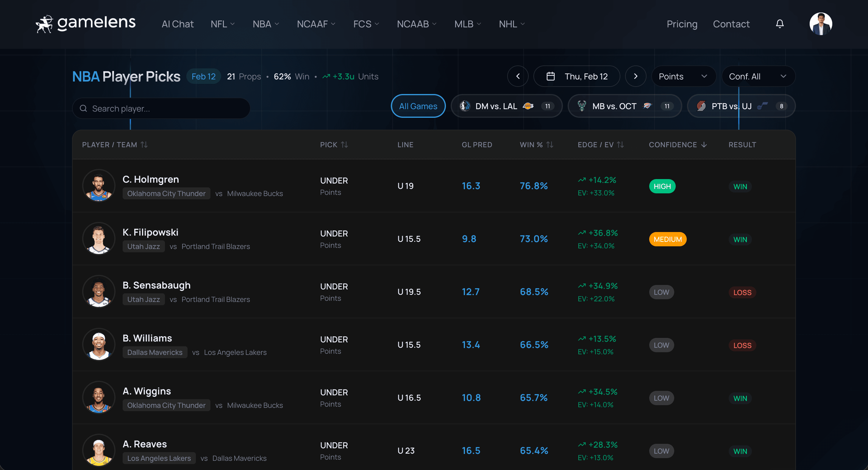Viewport: 868px width, 470px height.
Task: Go to Contact page
Action: click(731, 24)
